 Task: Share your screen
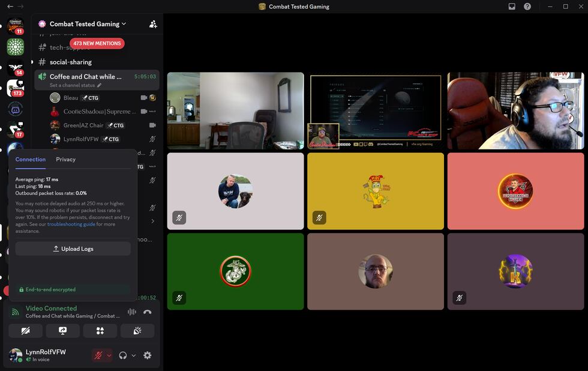point(62,331)
